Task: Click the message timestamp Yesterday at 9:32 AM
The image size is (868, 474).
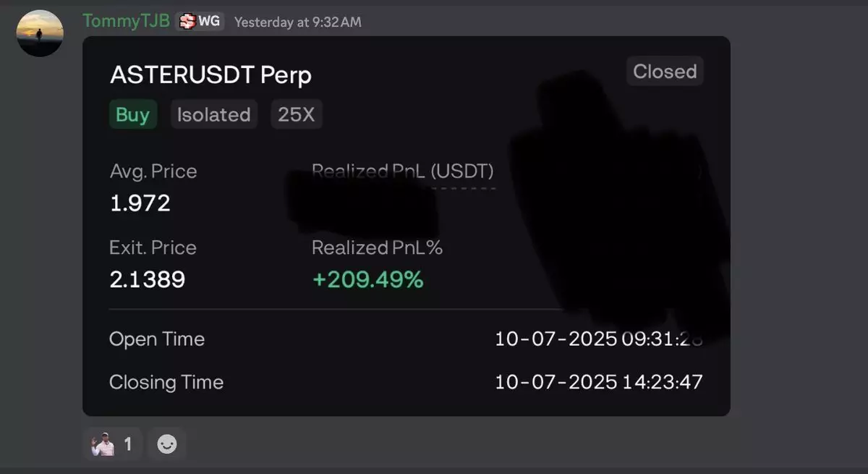Action: click(297, 22)
